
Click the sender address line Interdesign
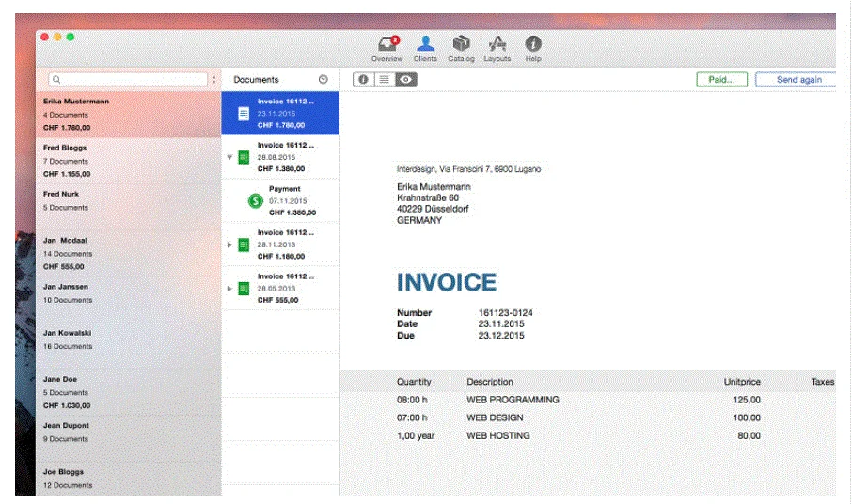point(468,169)
